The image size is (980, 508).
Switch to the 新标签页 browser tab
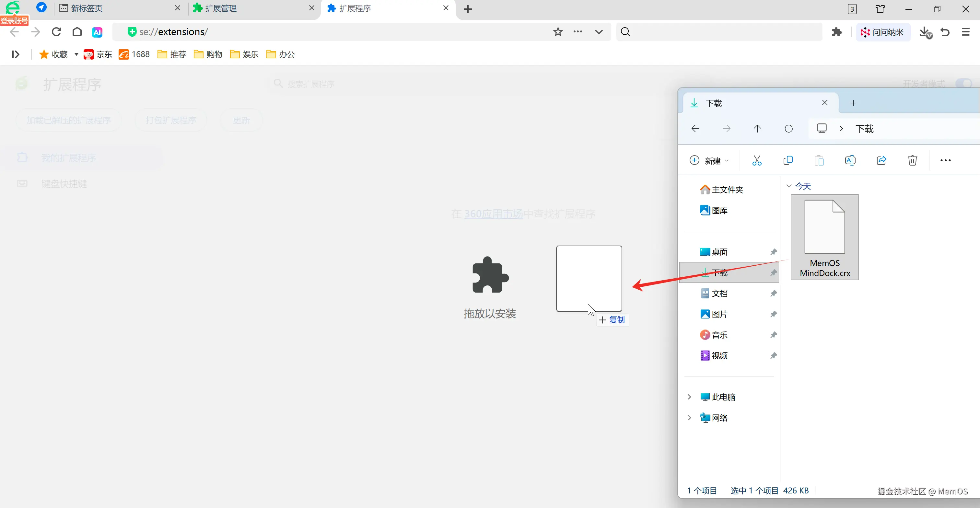coord(87,8)
